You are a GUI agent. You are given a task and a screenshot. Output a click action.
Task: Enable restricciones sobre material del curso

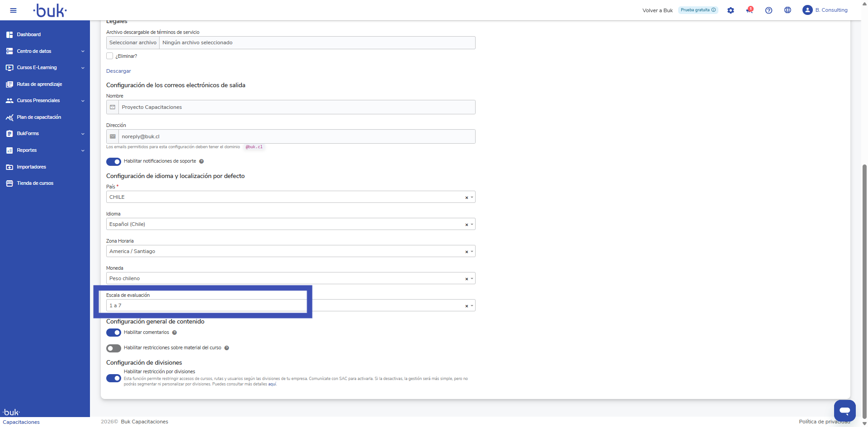coord(113,348)
